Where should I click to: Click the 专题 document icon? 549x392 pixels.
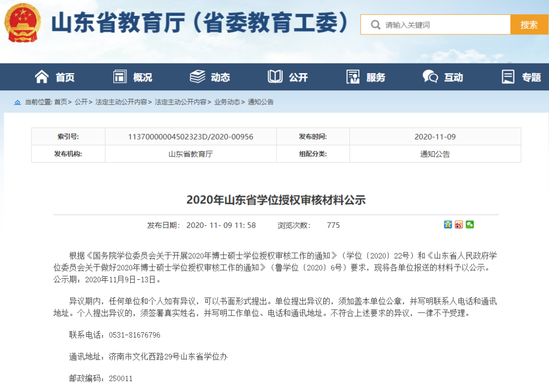[508, 77]
